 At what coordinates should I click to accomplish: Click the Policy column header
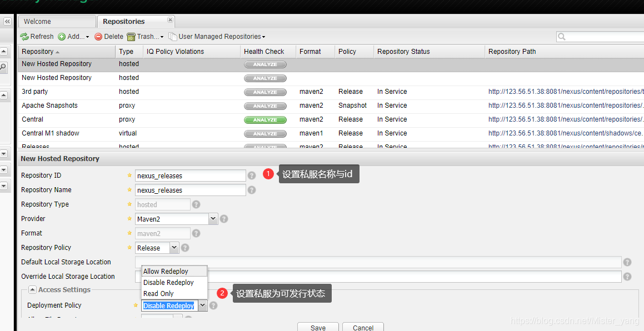[355, 51]
